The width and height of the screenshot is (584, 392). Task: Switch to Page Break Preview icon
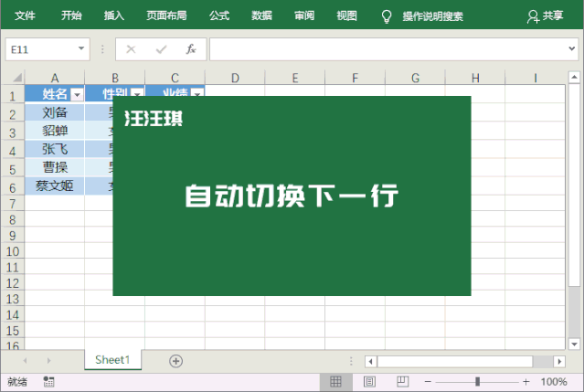tap(402, 382)
